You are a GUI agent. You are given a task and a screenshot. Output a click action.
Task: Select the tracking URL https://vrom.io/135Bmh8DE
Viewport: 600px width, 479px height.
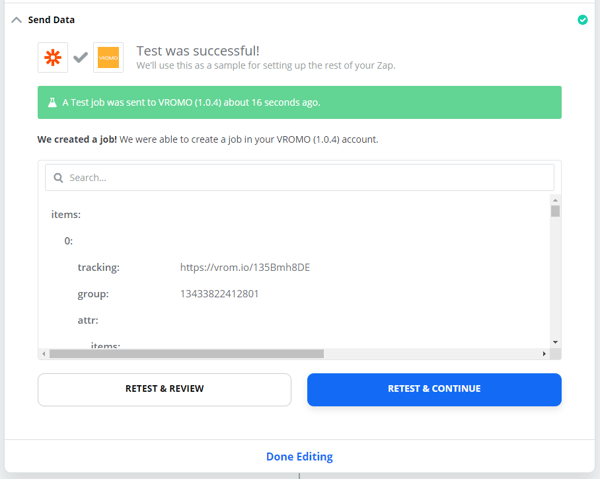[245, 267]
